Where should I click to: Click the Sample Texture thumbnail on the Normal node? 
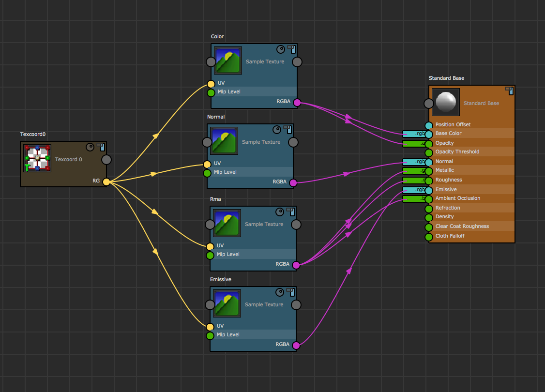click(224, 141)
